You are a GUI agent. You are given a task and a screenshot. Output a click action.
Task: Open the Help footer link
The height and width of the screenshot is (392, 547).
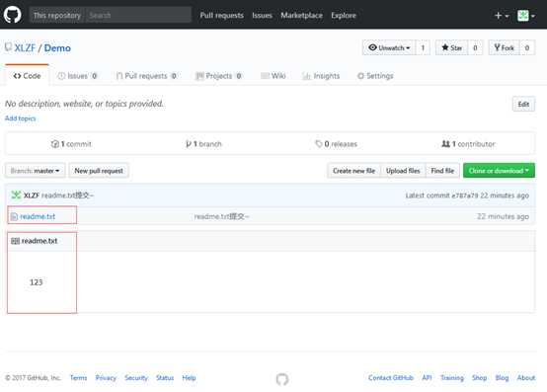pyautogui.click(x=189, y=378)
